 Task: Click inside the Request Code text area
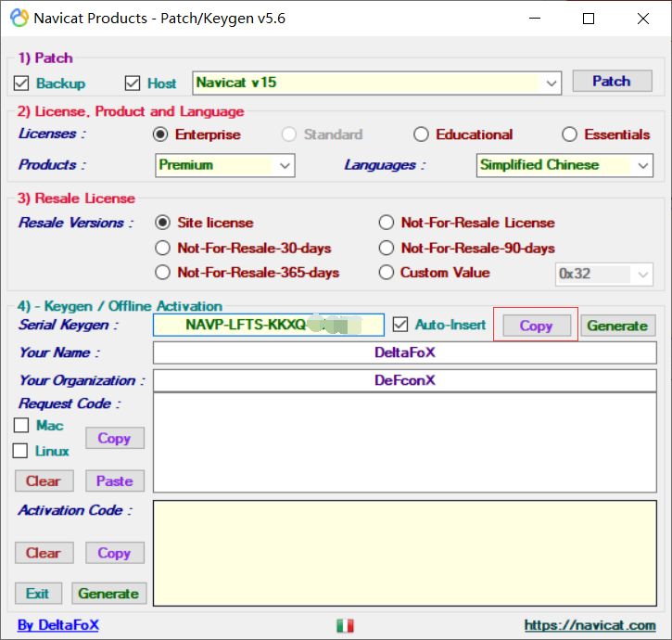coord(404,442)
